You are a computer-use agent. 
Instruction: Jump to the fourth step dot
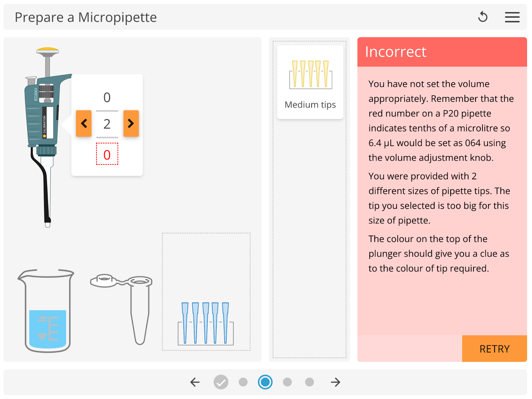[x=287, y=382]
